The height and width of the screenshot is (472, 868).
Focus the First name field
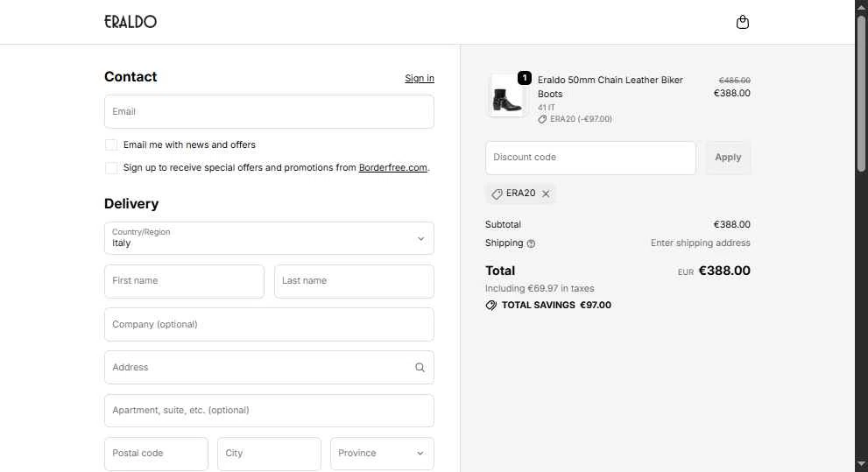click(x=184, y=281)
